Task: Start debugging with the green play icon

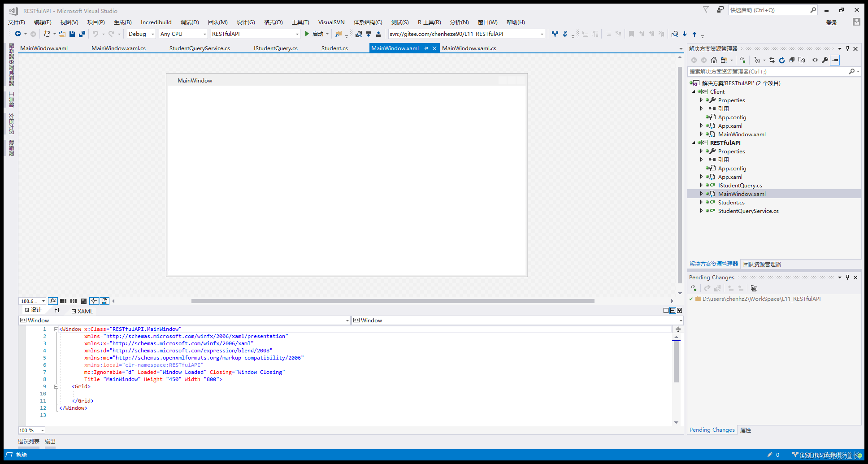Action: point(307,34)
